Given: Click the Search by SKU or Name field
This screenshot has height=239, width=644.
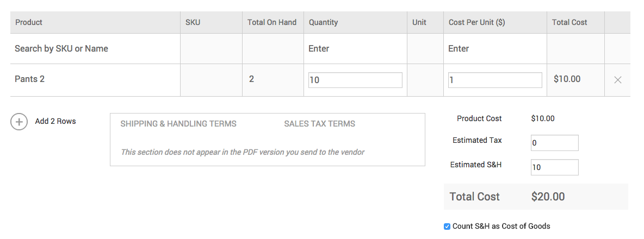Looking at the screenshot, I should tap(95, 49).
